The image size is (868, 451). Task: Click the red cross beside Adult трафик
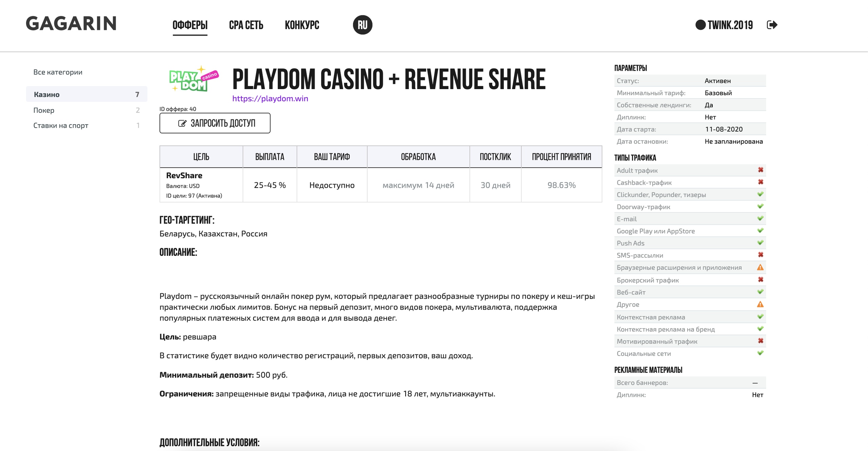click(761, 170)
